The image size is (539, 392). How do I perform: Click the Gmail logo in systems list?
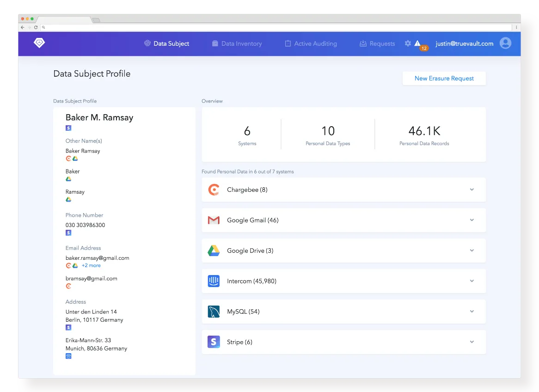[214, 220]
